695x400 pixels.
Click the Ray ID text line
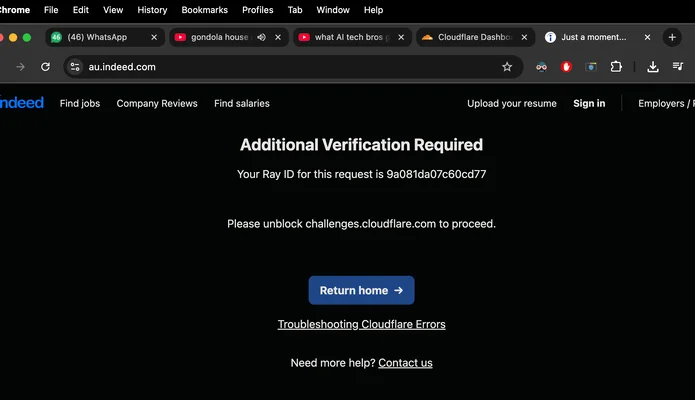pyautogui.click(x=361, y=174)
